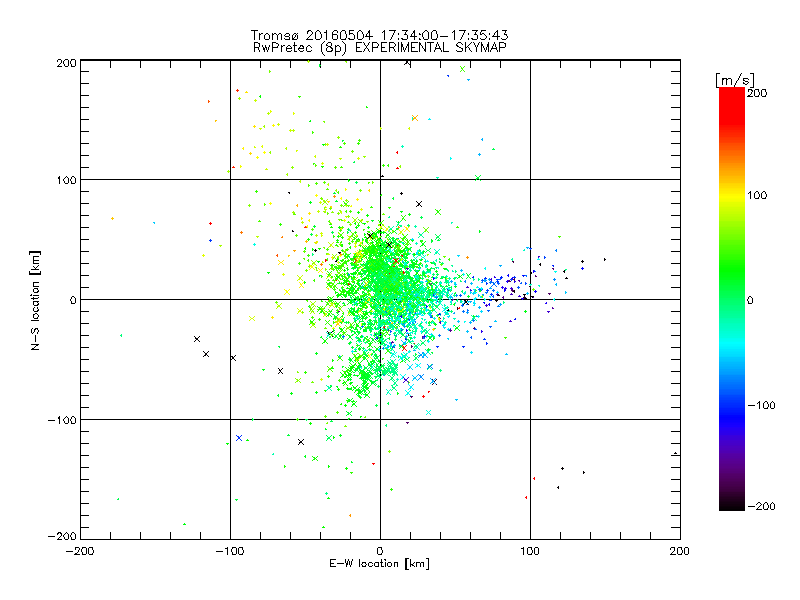
Task: Click the '[m/s]' colorbar unit label
Action: coord(735,80)
